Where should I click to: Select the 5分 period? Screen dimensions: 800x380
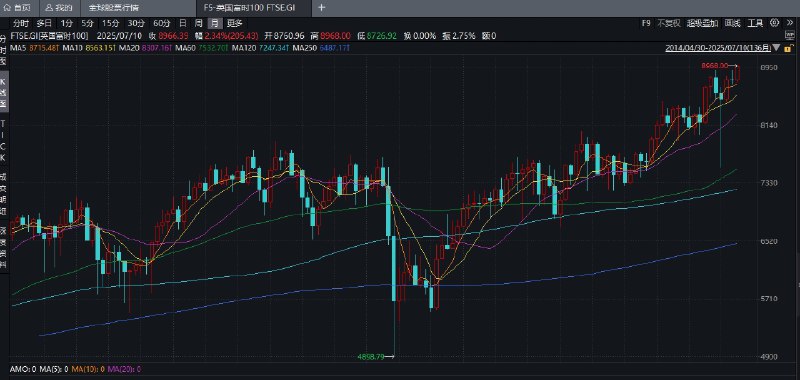(87, 23)
